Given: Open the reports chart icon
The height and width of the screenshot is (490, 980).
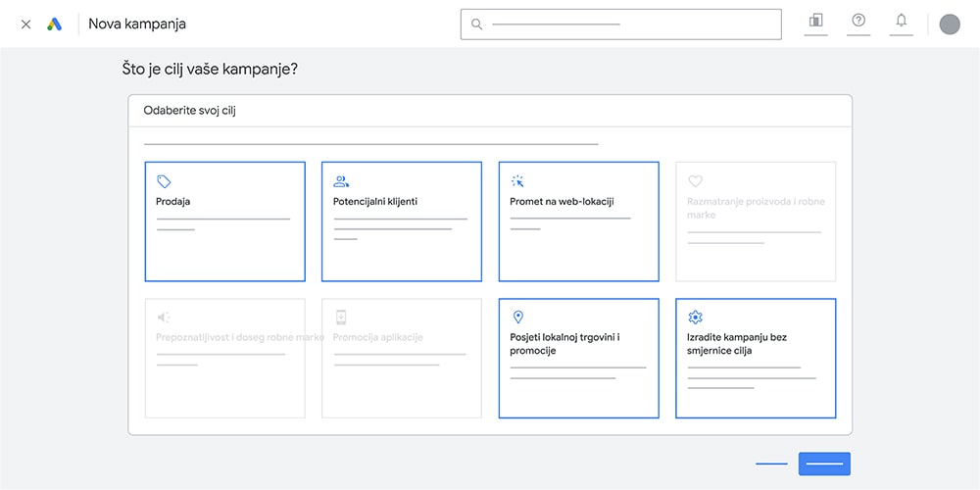Looking at the screenshot, I should tap(815, 21).
